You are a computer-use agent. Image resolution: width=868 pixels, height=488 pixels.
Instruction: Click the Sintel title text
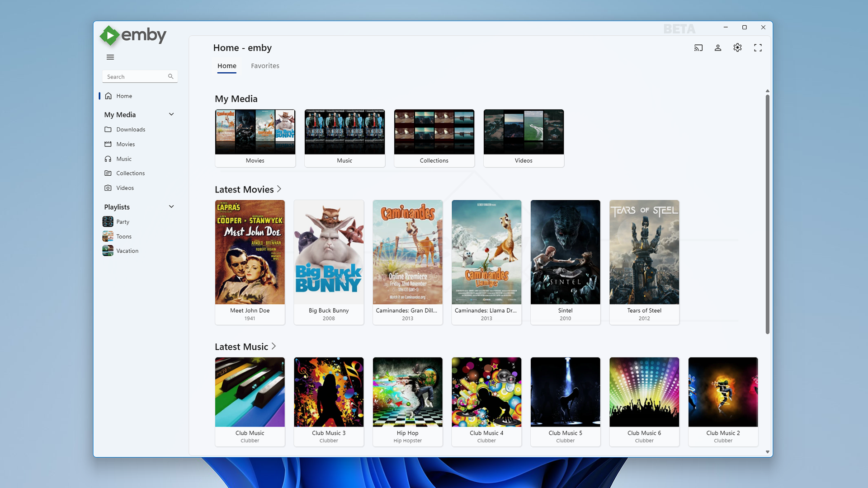[566, 310]
